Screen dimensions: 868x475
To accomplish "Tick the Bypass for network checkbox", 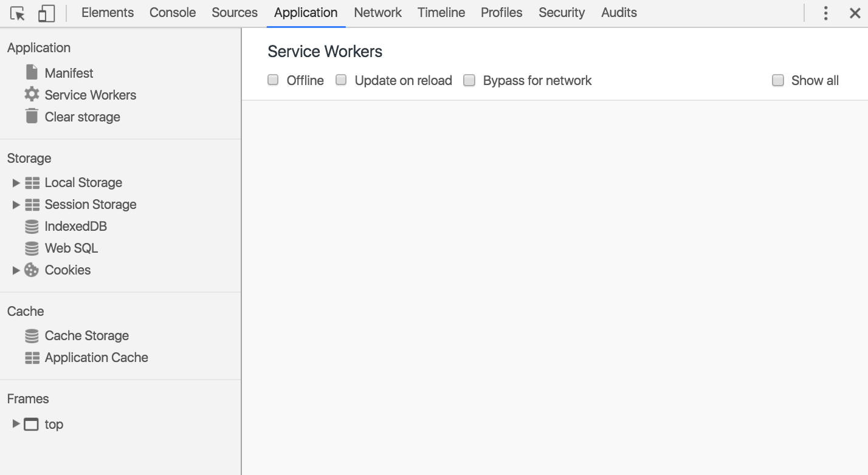I will point(469,80).
